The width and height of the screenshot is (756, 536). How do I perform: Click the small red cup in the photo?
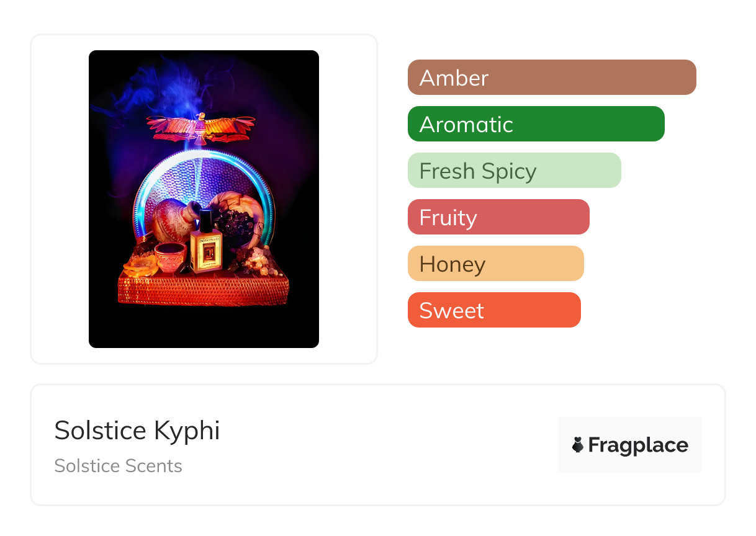[x=169, y=256]
